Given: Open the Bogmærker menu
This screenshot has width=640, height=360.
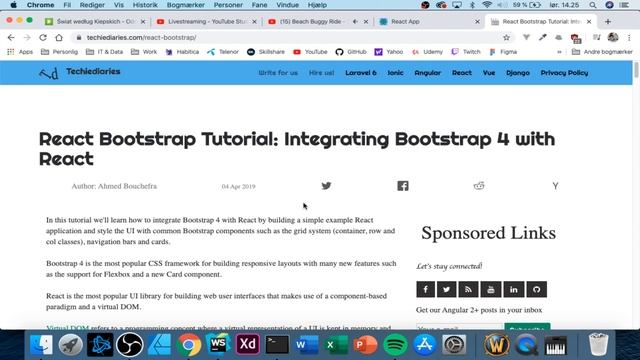Looking at the screenshot, I should coord(186,5).
